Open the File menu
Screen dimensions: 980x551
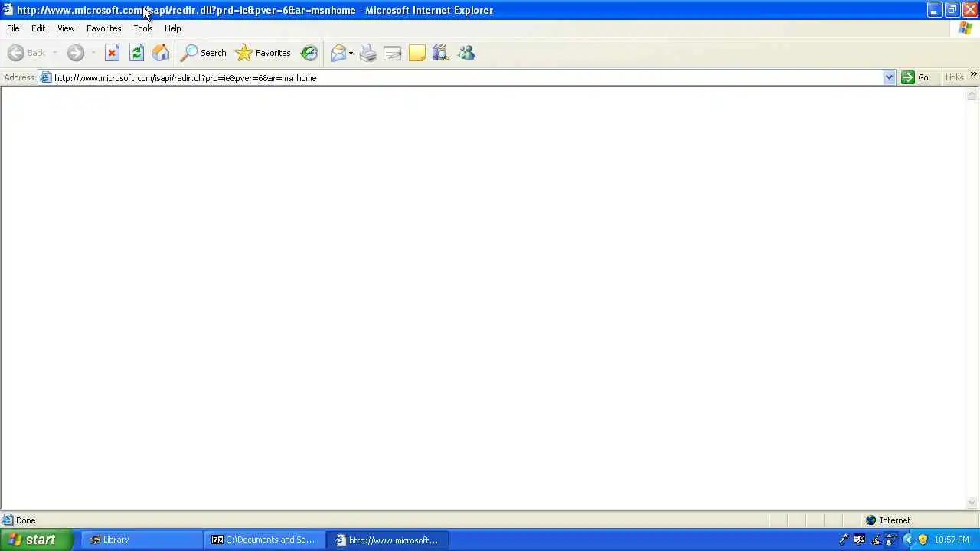click(x=13, y=28)
